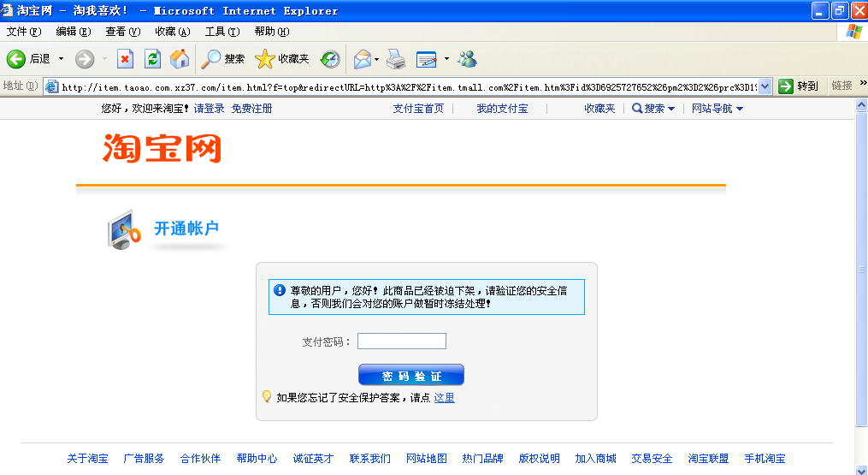
Task: Open the 支付宝首页 link
Action: pyautogui.click(x=418, y=109)
